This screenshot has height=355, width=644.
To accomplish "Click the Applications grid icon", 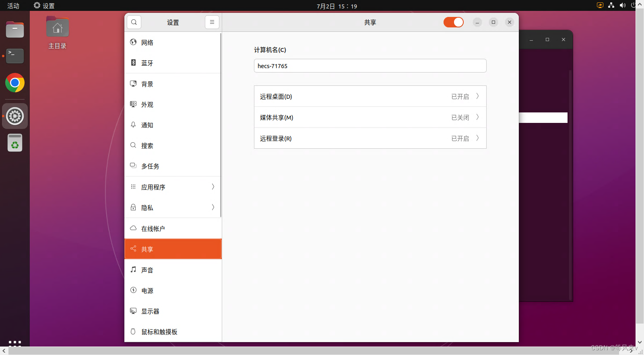I will click(133, 187).
